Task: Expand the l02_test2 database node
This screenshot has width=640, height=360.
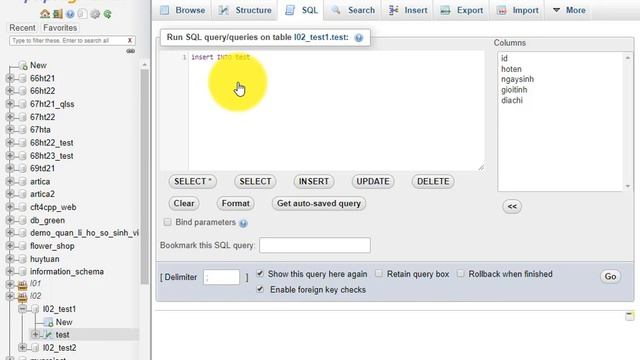Action: pos(23,348)
